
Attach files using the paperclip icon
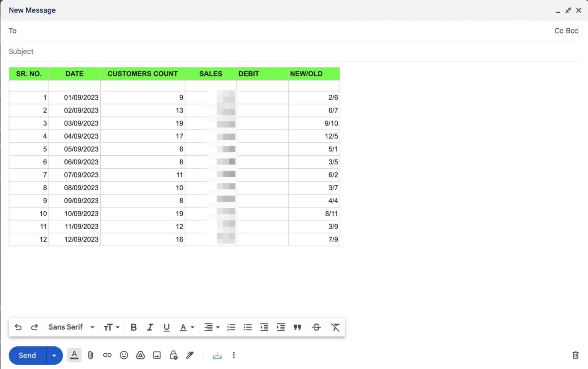[x=91, y=355]
